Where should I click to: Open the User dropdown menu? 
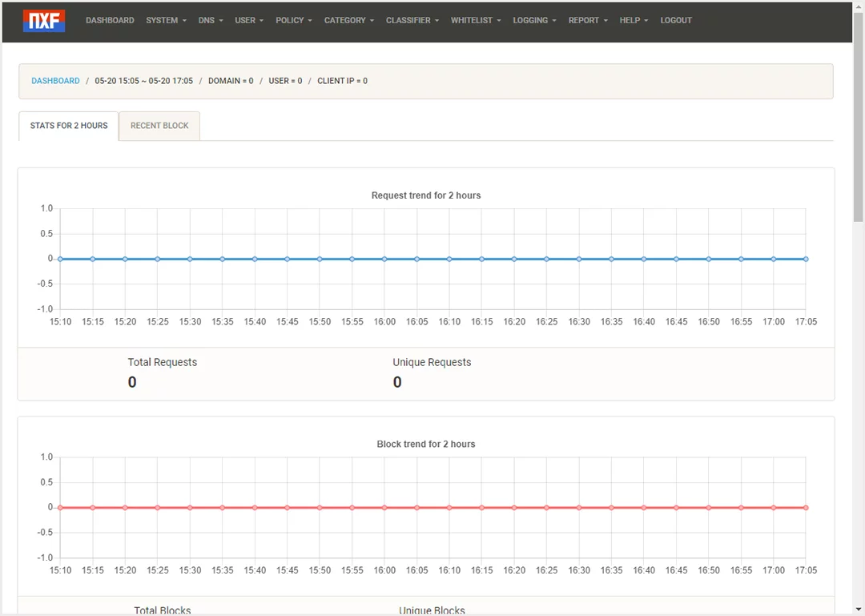point(249,21)
